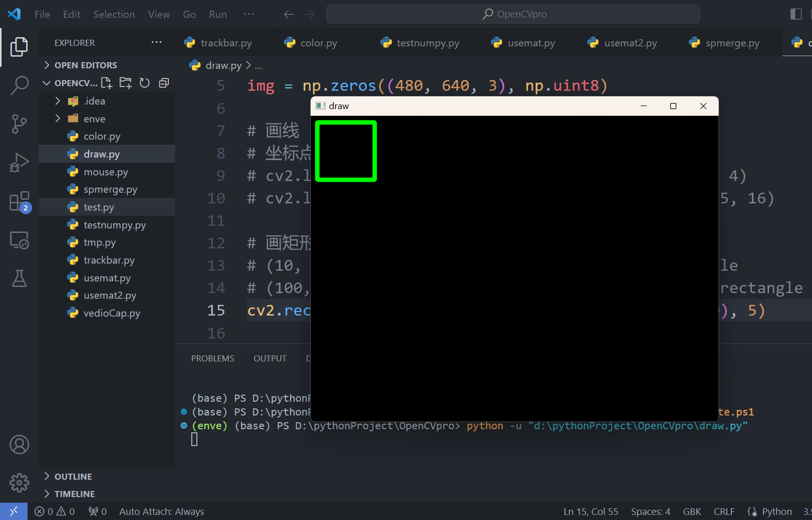
Task: Collapse all folders in explorer
Action: [164, 83]
